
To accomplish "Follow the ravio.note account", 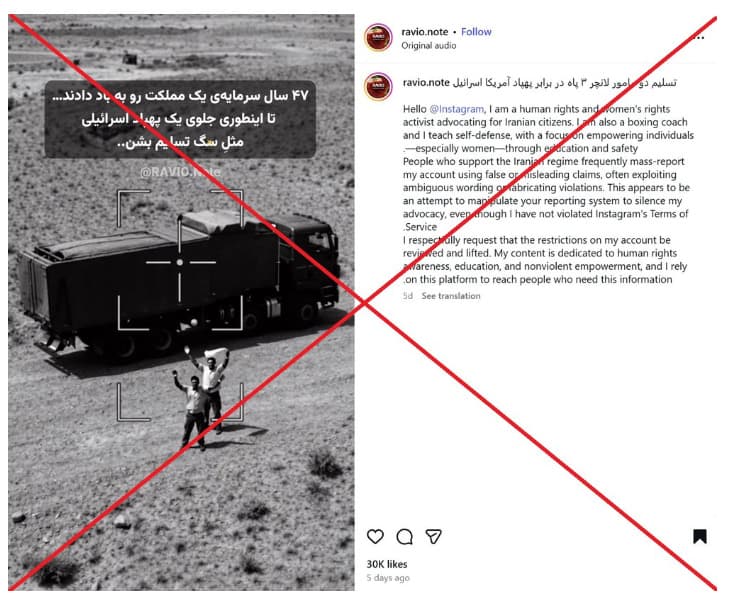I will [476, 32].
